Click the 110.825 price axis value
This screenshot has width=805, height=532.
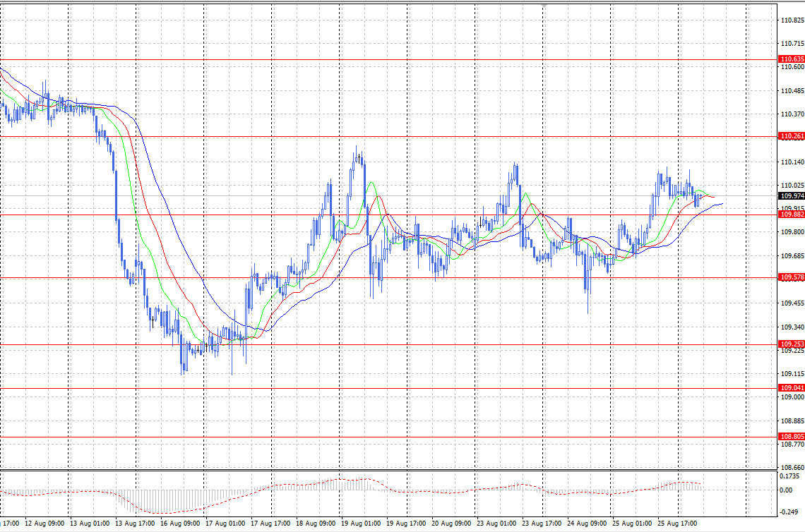pyautogui.click(x=792, y=20)
